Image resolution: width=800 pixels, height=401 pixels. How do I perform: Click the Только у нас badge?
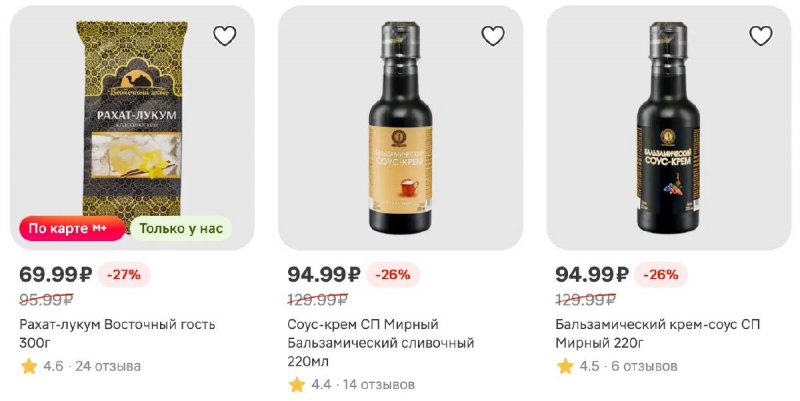181,228
